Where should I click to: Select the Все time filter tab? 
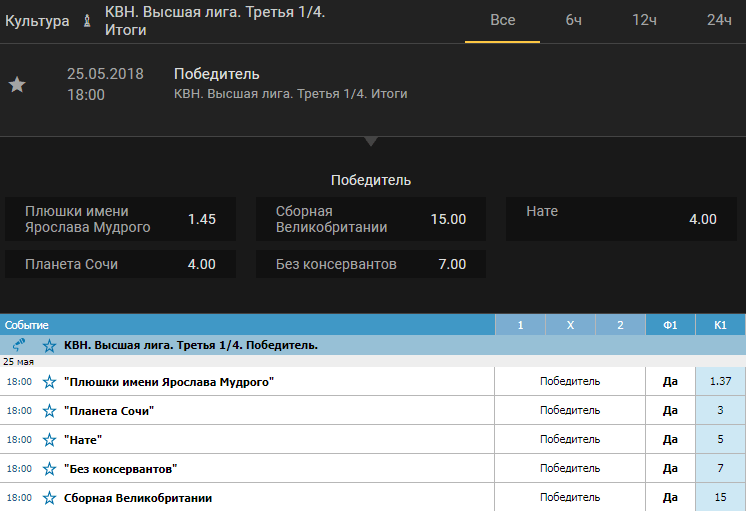point(502,20)
